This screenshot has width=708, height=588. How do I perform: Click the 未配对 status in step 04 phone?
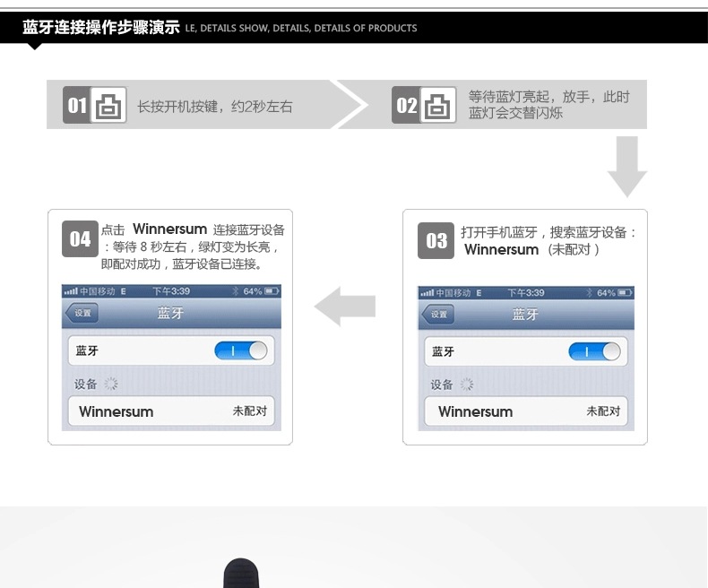click(250, 411)
